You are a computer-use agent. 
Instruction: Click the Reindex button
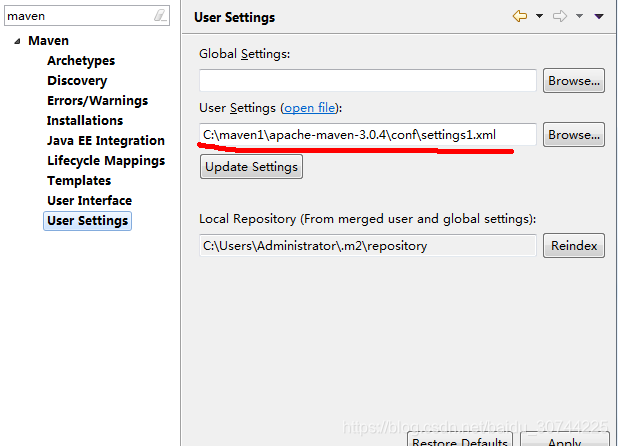574,245
